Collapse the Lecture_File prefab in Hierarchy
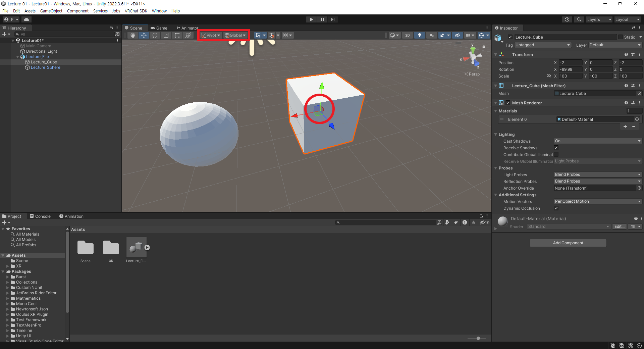Image resolution: width=644 pixels, height=349 pixels. point(18,57)
